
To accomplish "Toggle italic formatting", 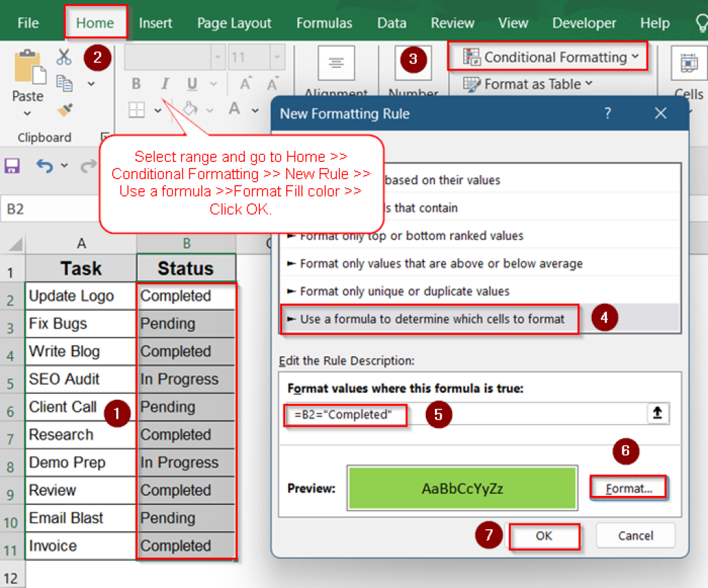I will pos(164,83).
